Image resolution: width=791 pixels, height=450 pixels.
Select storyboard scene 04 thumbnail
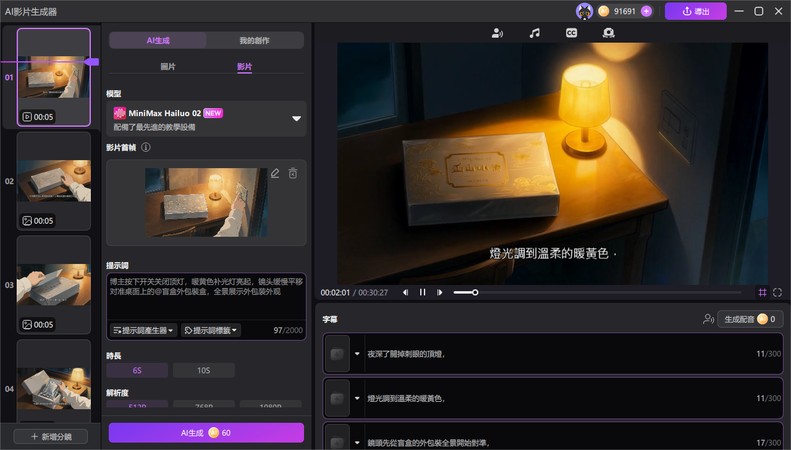(54, 381)
